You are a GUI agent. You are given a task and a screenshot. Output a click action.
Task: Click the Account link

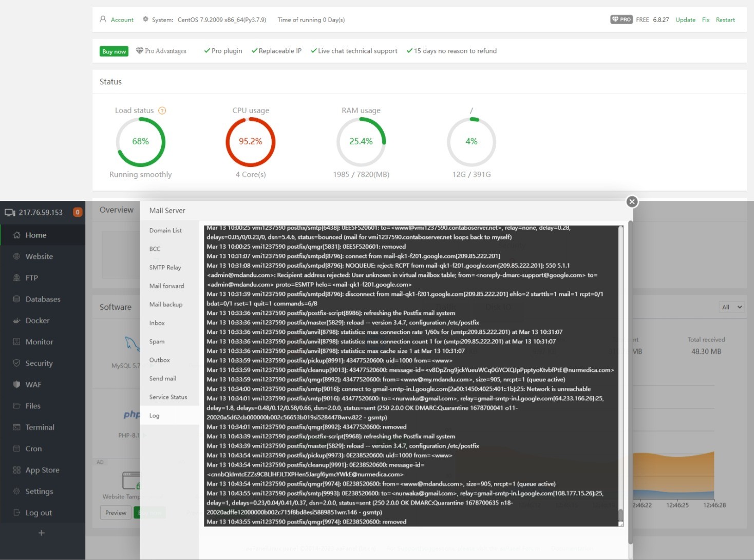pos(122,20)
